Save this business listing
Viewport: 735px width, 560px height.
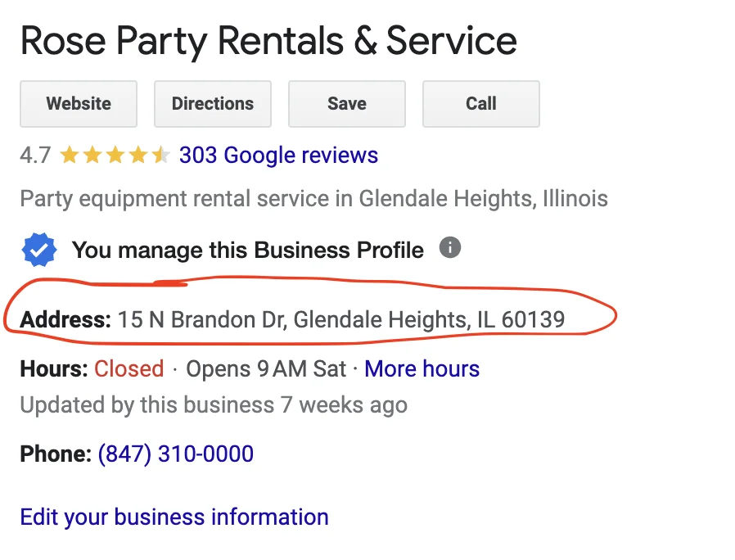point(347,104)
